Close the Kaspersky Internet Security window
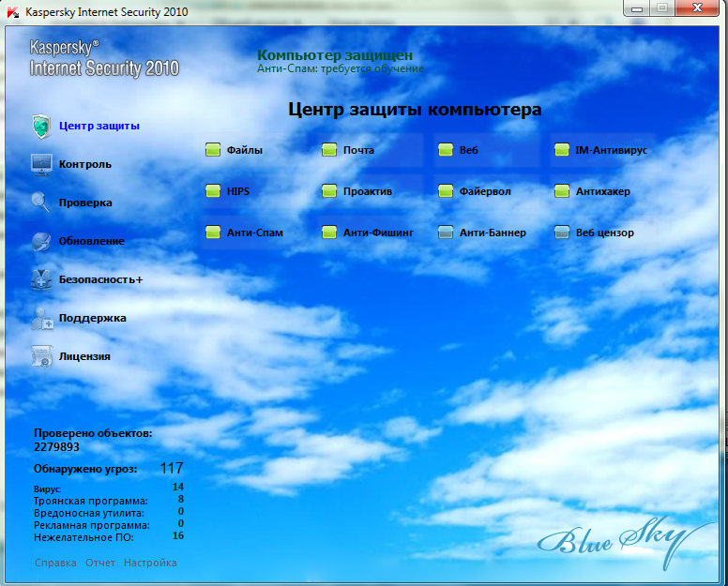The image size is (728, 586). [697, 8]
